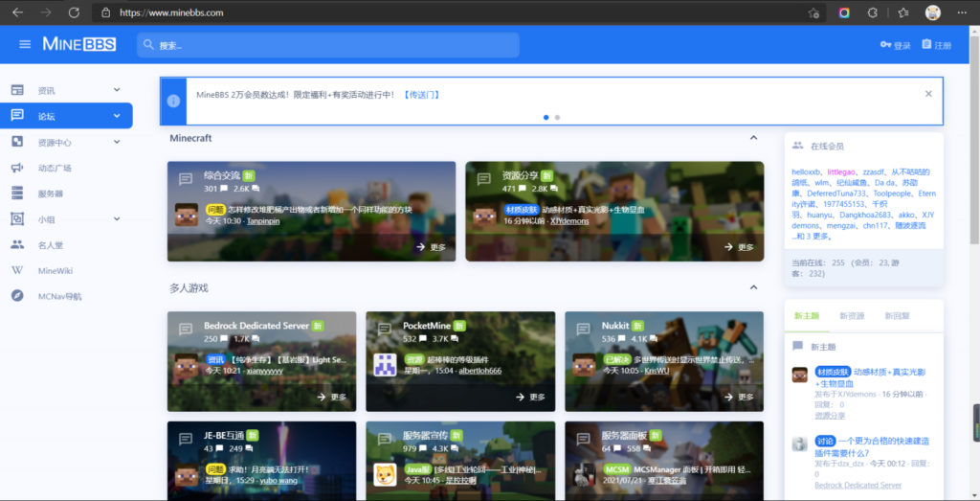This screenshot has width=980, height=501.
Task: Click the 资源中心 sidebar icon
Action: click(x=17, y=142)
